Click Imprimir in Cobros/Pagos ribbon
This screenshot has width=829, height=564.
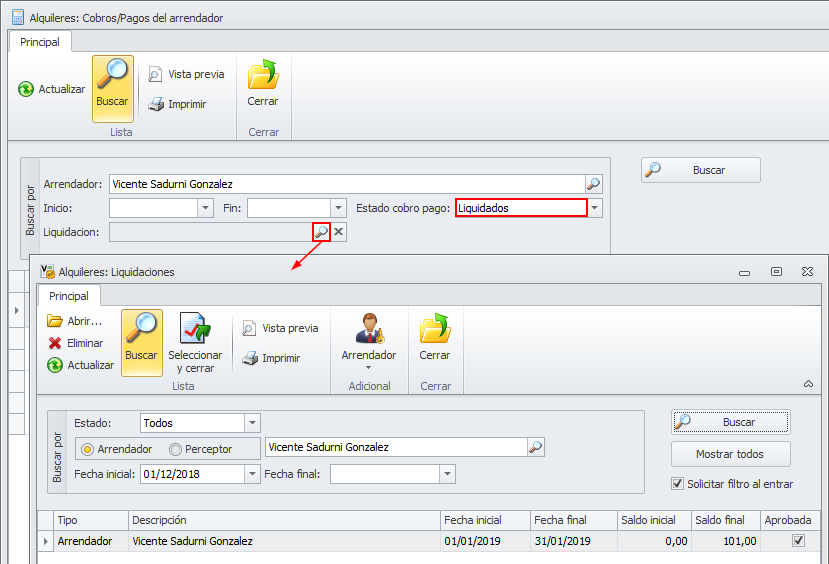pyautogui.click(x=177, y=104)
